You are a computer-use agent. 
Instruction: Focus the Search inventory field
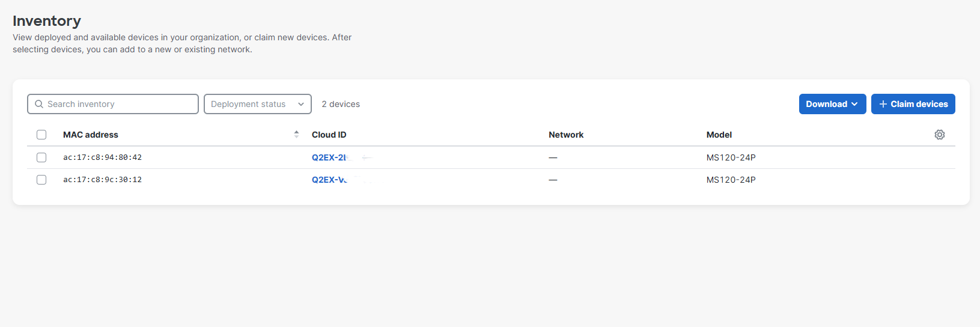(113, 104)
